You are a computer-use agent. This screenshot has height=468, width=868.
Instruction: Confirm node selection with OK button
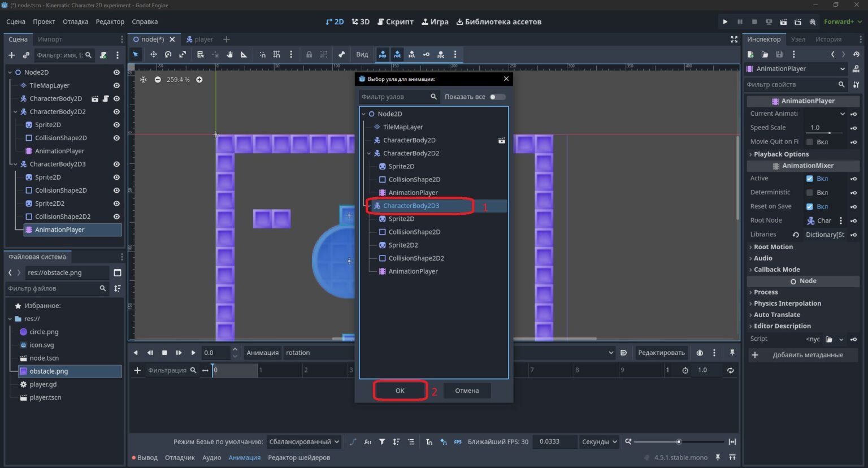coord(400,391)
